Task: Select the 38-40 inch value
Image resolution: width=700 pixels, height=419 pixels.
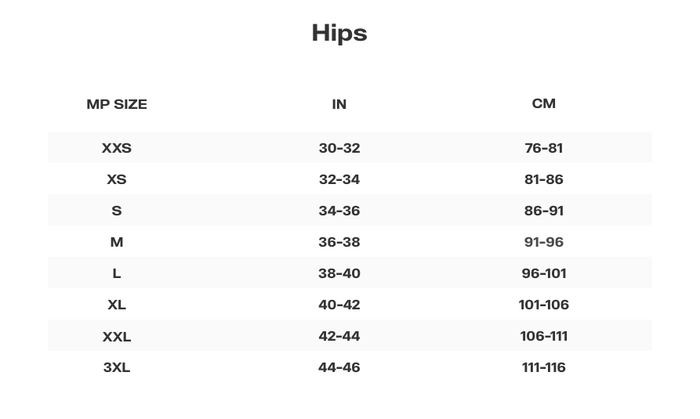Action: click(x=339, y=273)
